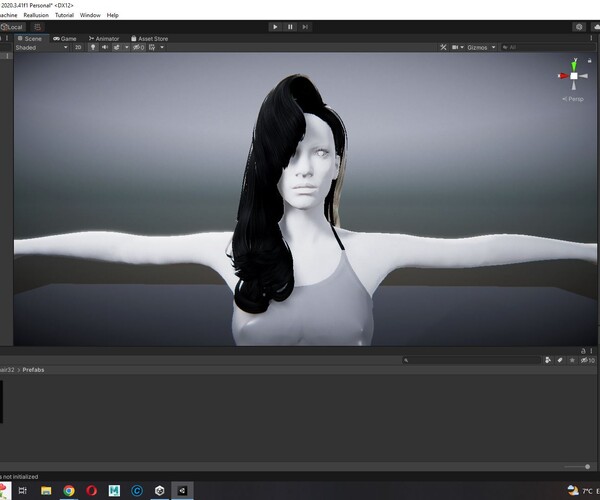Open the Tutorial menu

click(64, 15)
